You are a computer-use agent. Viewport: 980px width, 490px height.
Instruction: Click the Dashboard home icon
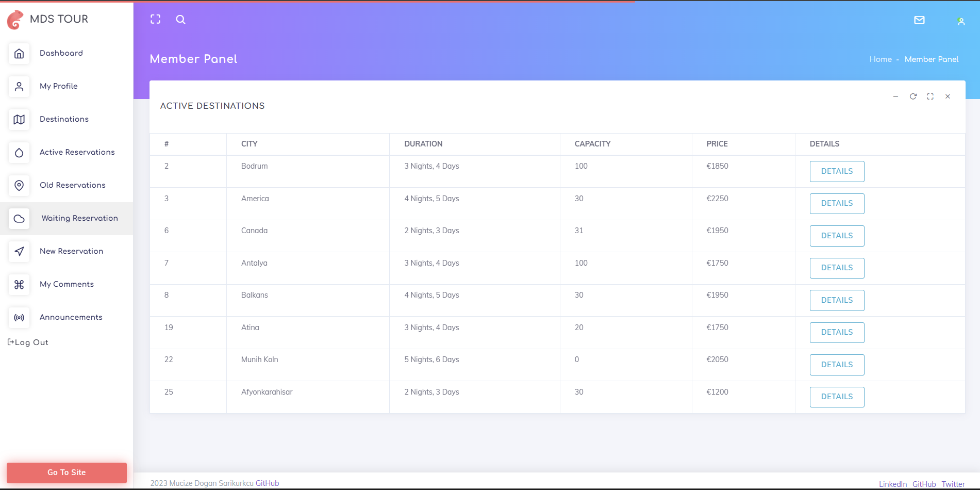[x=19, y=54]
